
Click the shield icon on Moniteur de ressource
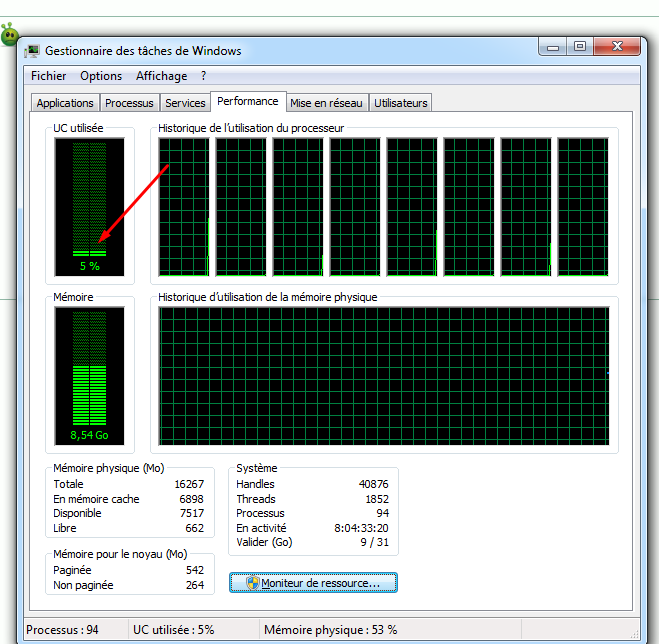pos(253,583)
